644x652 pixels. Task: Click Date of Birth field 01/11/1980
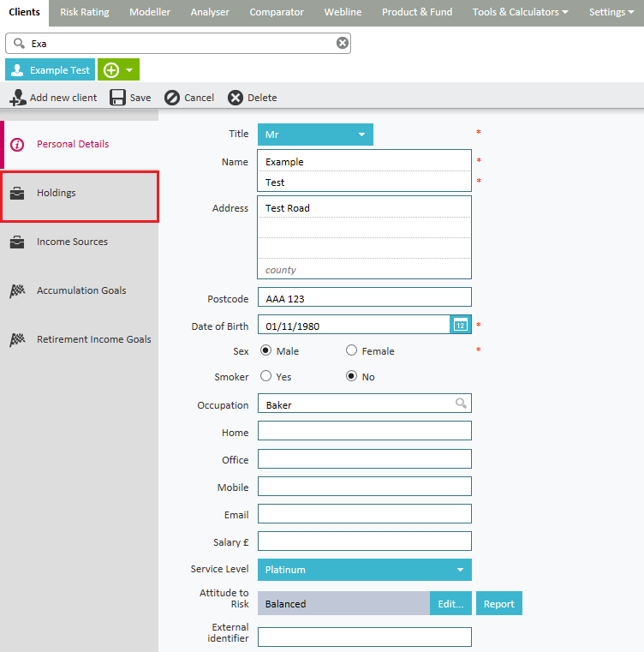[x=355, y=325]
